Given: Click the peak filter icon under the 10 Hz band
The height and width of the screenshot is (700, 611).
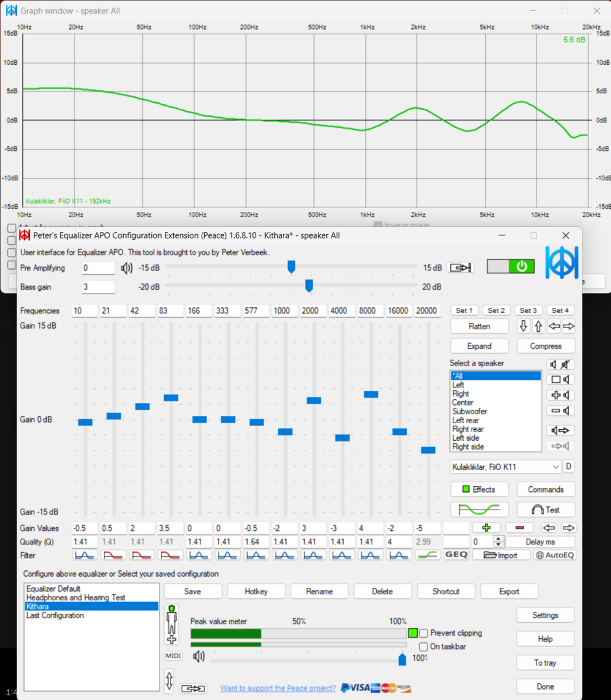Looking at the screenshot, I should coord(84,555).
